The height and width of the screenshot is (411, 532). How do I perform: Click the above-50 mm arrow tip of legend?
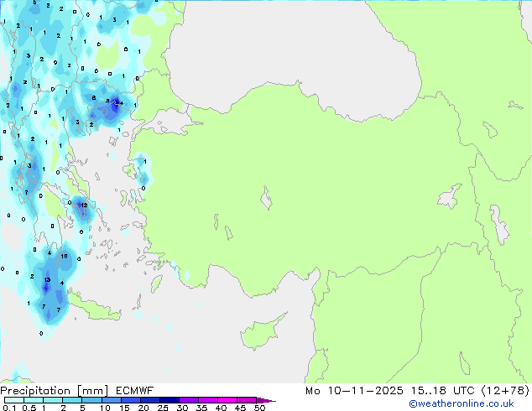[266, 400]
